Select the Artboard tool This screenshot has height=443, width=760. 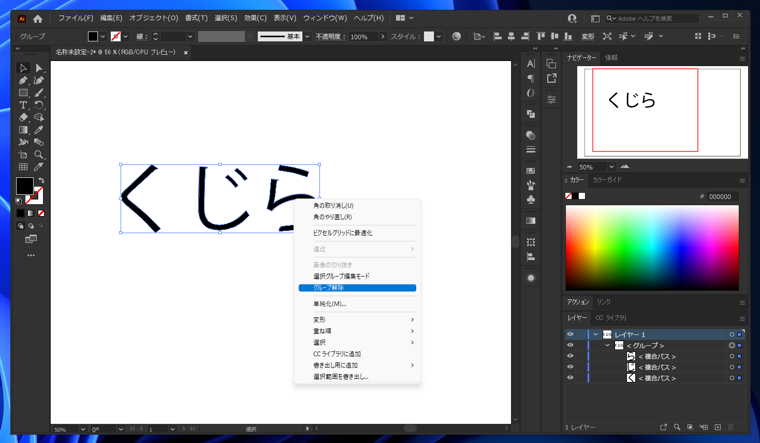[23, 155]
